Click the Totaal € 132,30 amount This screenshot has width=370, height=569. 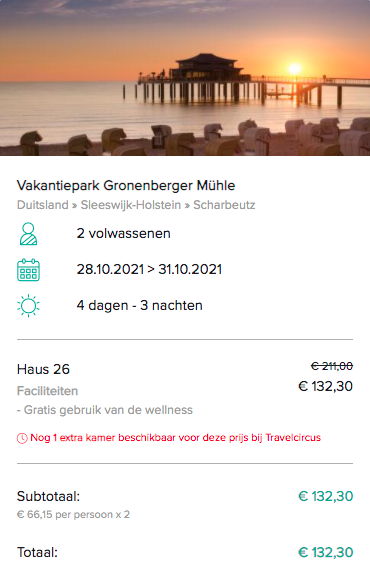325,552
